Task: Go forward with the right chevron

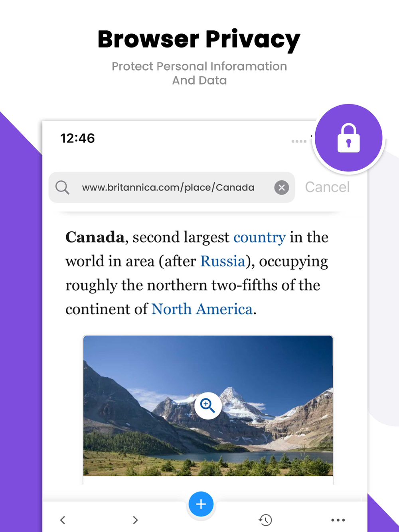Action: (135, 520)
